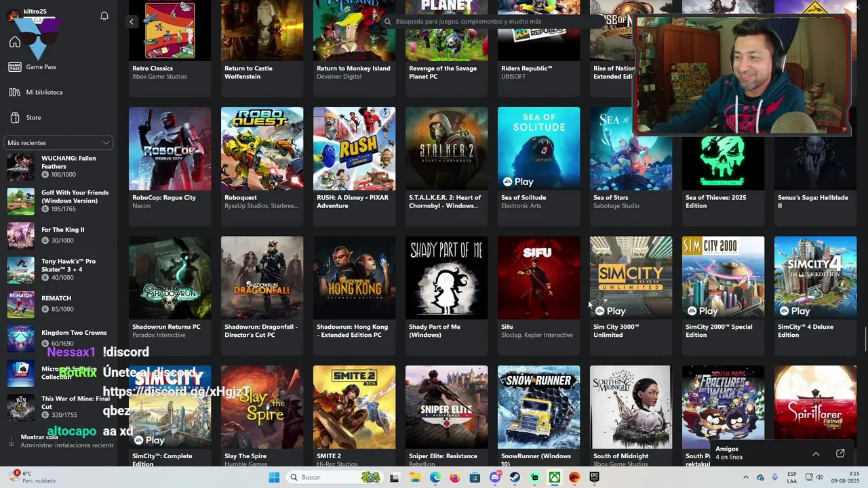This screenshot has height=488, width=868.
Task: Launch Firefox from taskbar
Action: coord(455,478)
